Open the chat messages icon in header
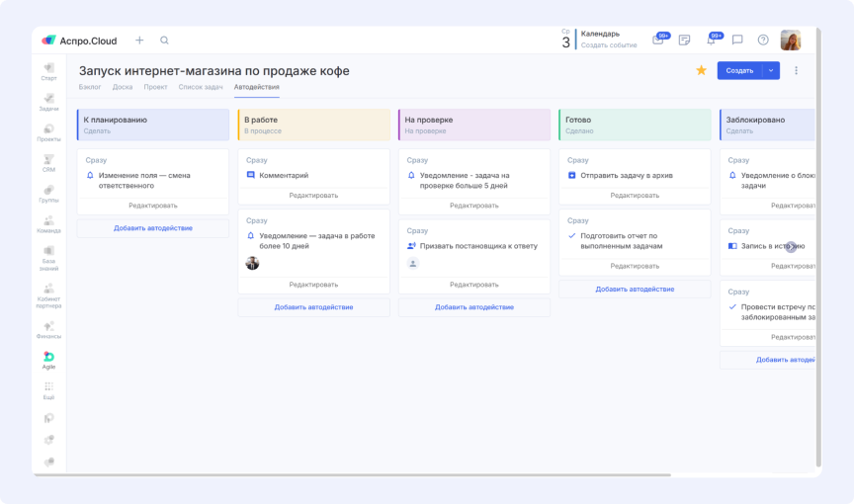This screenshot has height=504, width=854. (x=737, y=41)
